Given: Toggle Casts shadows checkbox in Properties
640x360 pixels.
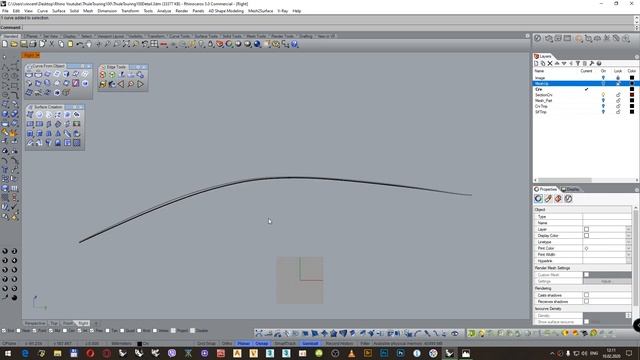Looking at the screenshot, I should [586, 295].
